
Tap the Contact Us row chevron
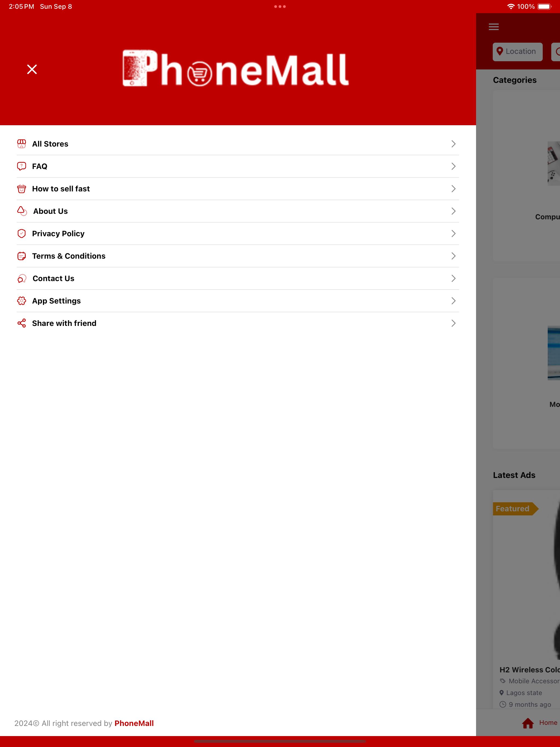(453, 278)
